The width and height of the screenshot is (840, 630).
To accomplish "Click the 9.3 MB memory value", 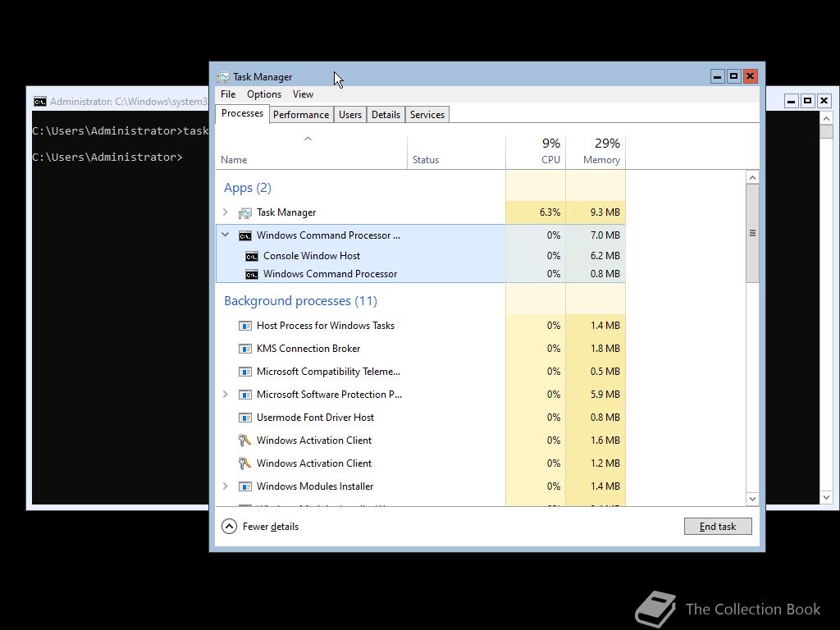I will (605, 212).
